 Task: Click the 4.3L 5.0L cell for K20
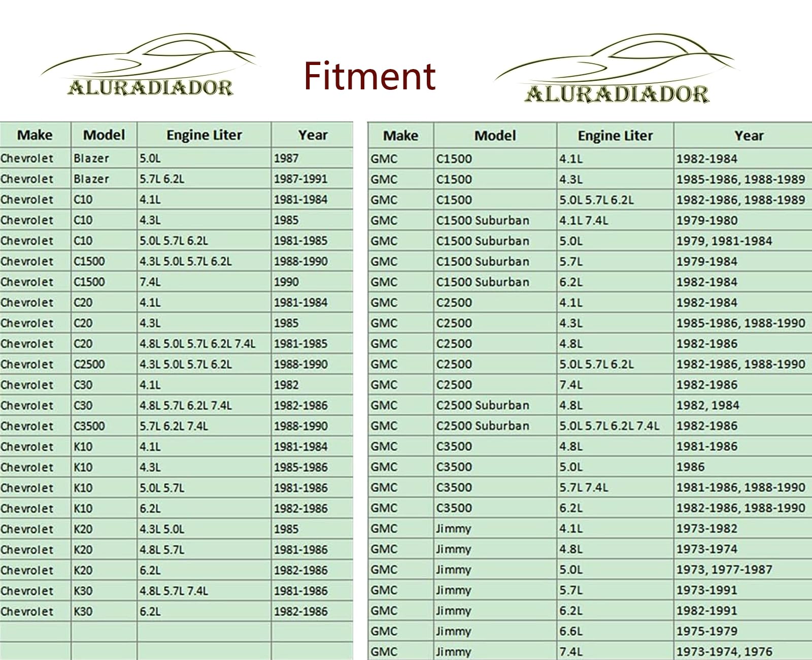point(162,529)
